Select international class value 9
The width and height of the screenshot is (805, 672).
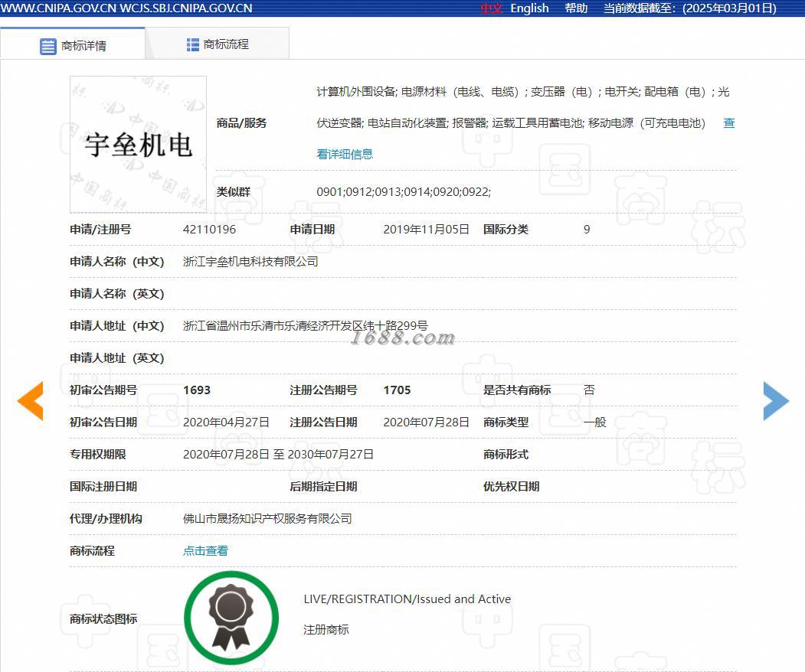coord(587,230)
